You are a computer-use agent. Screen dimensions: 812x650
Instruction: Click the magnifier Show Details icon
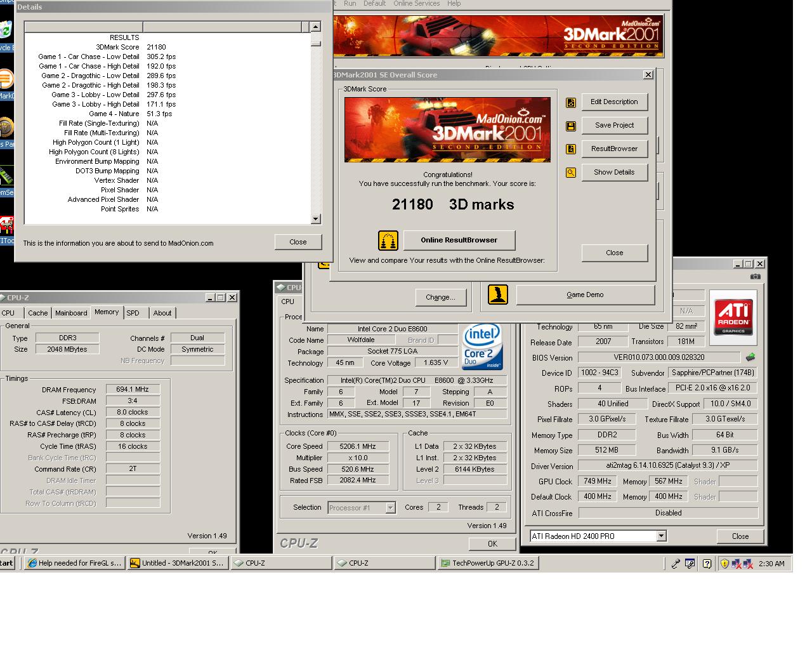(x=571, y=173)
